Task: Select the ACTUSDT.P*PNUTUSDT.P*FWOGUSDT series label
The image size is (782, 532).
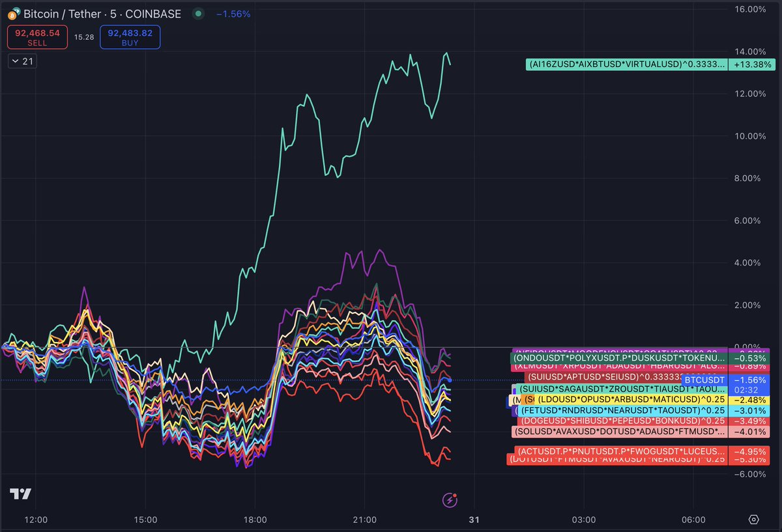Action: point(621,451)
